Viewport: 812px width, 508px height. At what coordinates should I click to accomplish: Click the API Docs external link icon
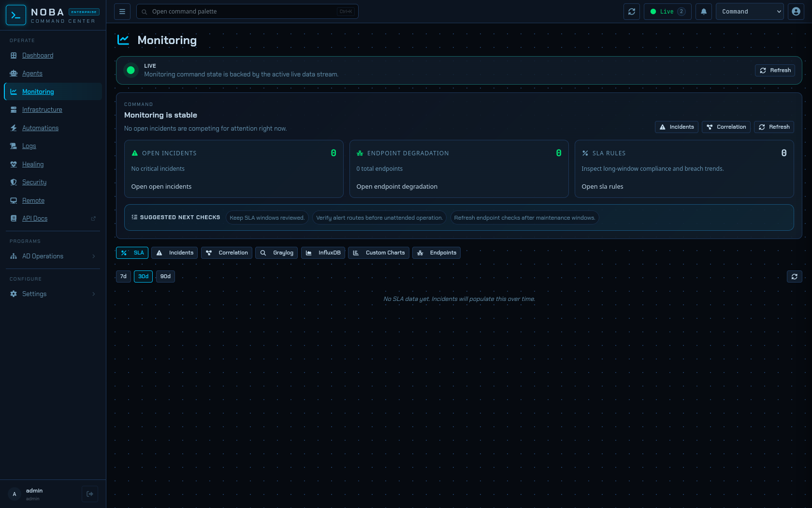tap(93, 219)
